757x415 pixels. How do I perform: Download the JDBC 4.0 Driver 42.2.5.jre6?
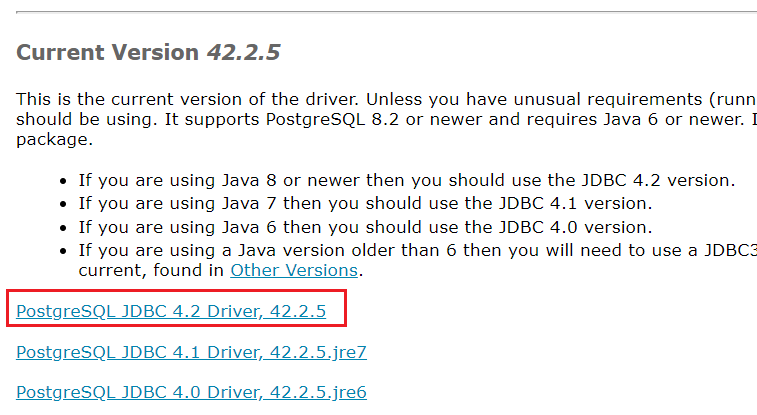[x=191, y=391]
